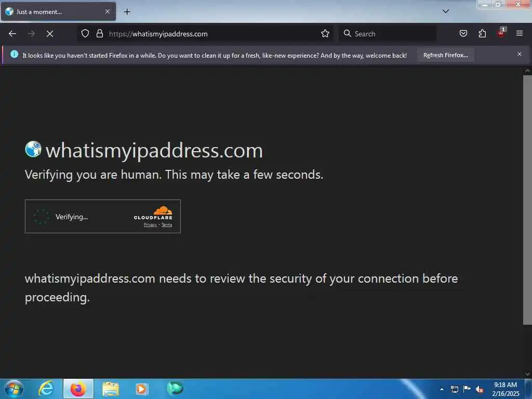Screen dimensions: 532x399
Task: Click the whatismyipaddress.com globe logo
Action: 33,149
